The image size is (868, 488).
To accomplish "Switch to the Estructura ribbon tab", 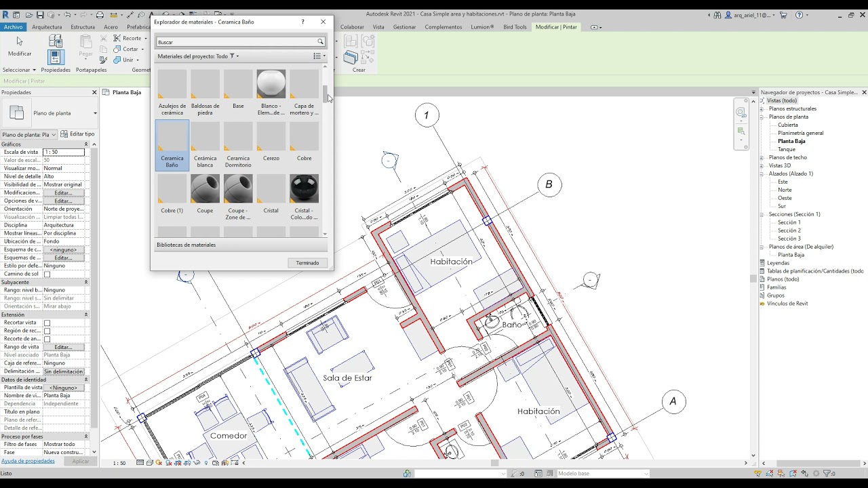I will click(x=83, y=27).
